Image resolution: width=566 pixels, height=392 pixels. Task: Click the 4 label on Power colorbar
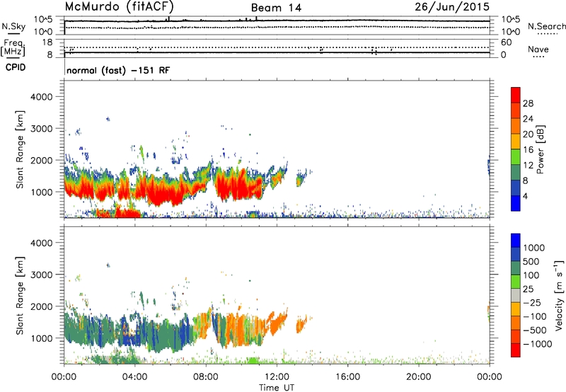pos(525,196)
